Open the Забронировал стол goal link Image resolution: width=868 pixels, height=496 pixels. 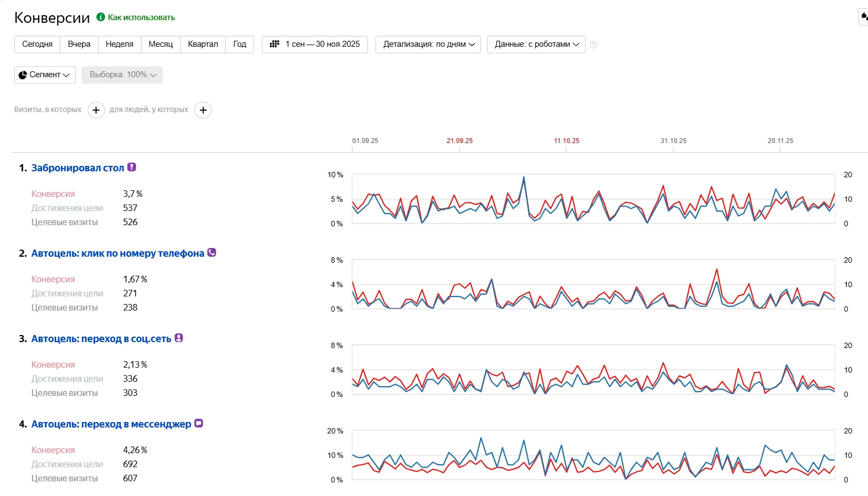(77, 168)
